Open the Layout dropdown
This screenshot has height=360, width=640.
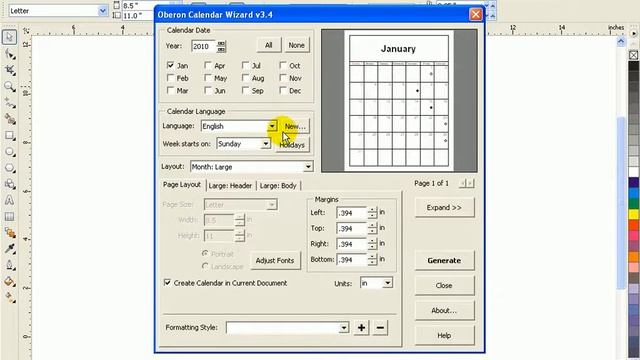point(308,167)
